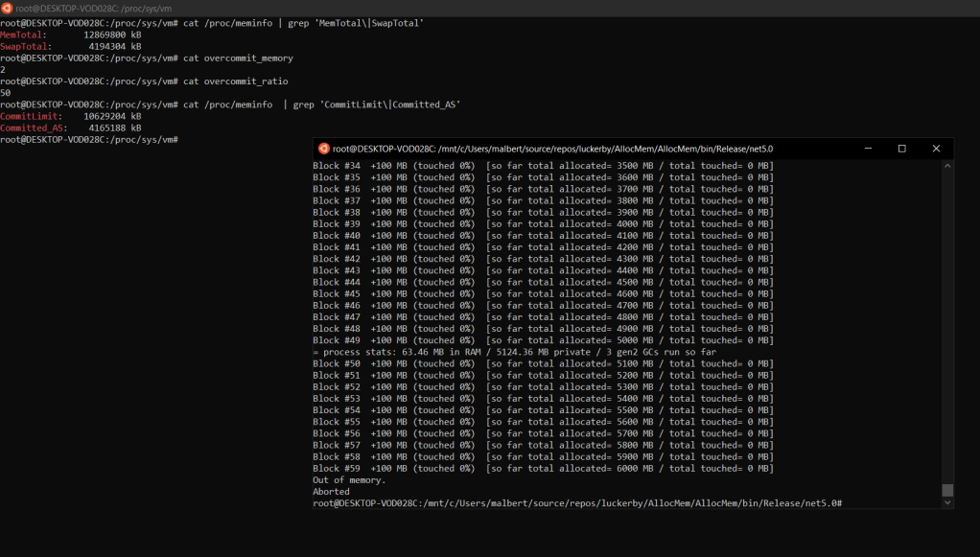Click the Ubuntu icon in the /proc/sys/vm title bar

point(8,8)
